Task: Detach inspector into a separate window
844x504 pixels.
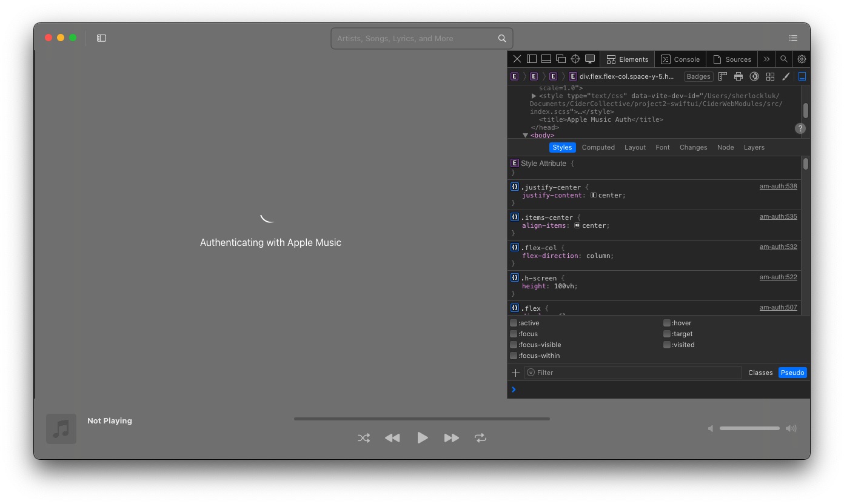Action: (561, 59)
